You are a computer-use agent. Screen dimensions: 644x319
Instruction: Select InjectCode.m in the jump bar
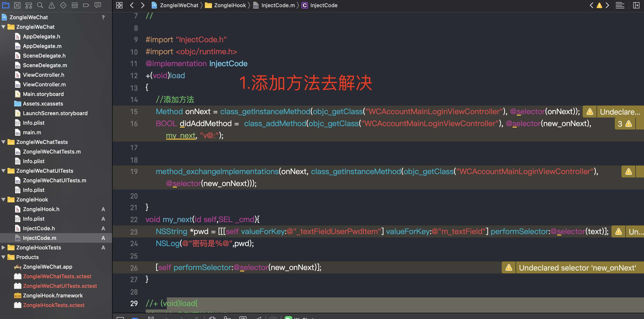[x=278, y=5]
